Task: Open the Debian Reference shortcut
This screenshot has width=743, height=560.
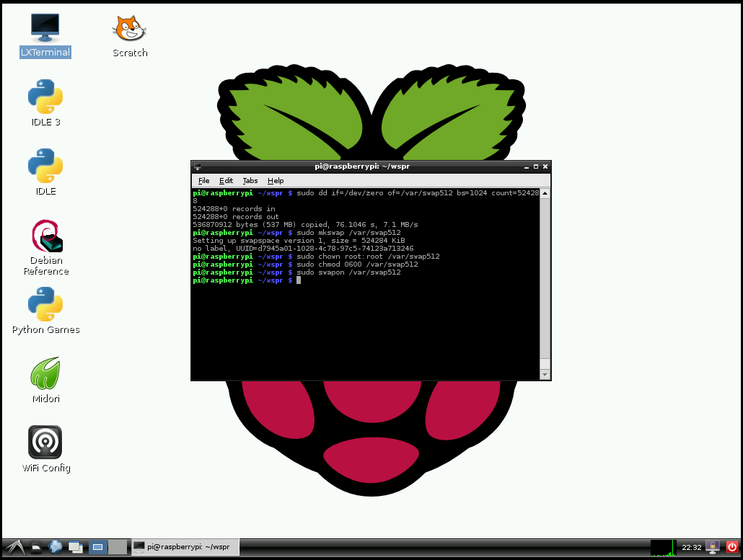Action: (46, 247)
